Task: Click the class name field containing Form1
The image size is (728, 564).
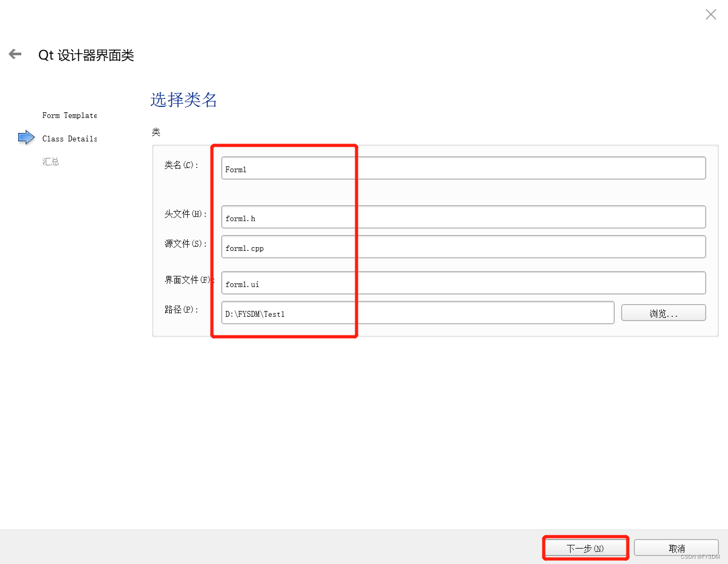Action: 463,168
